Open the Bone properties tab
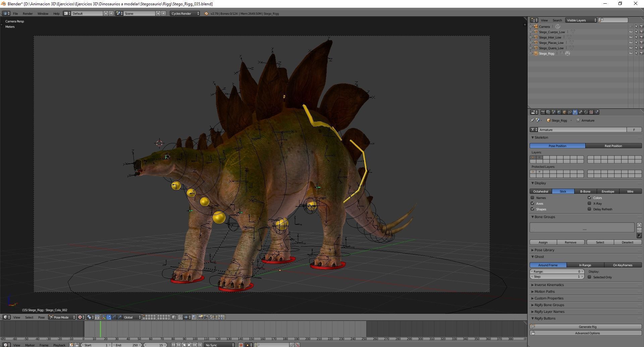Image resolution: width=644 pixels, height=347 pixels. [x=580, y=112]
